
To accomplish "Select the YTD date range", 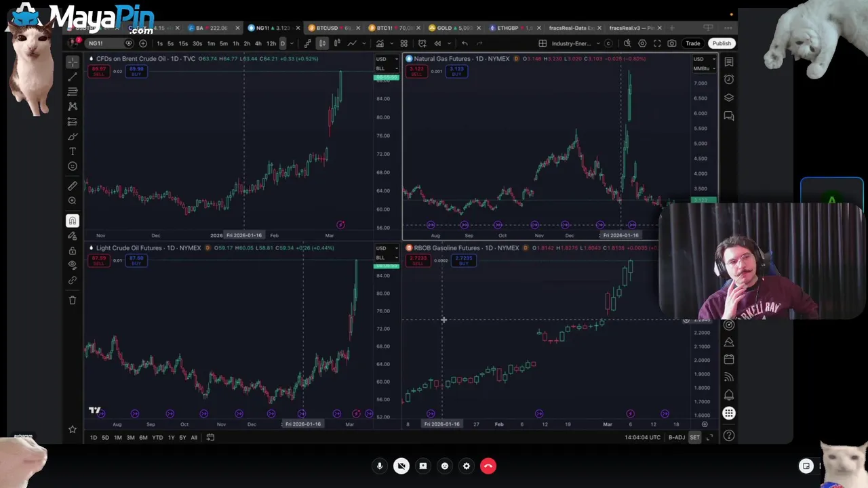I will [x=157, y=437].
